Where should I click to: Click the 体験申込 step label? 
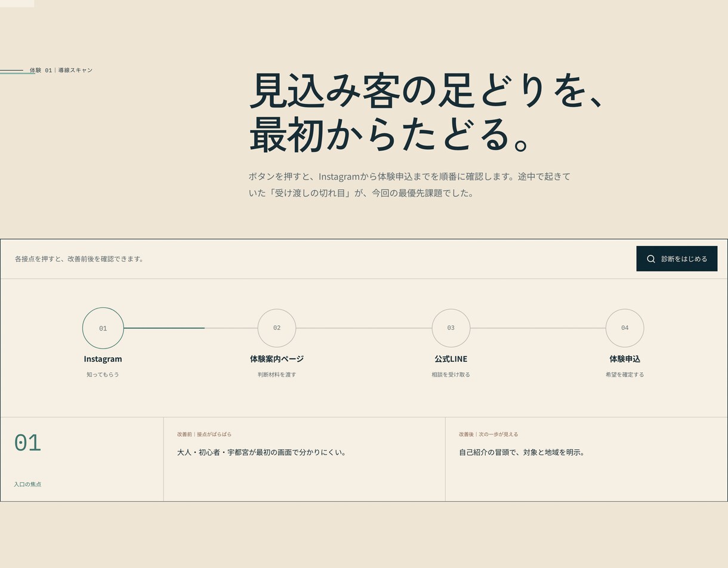click(625, 359)
